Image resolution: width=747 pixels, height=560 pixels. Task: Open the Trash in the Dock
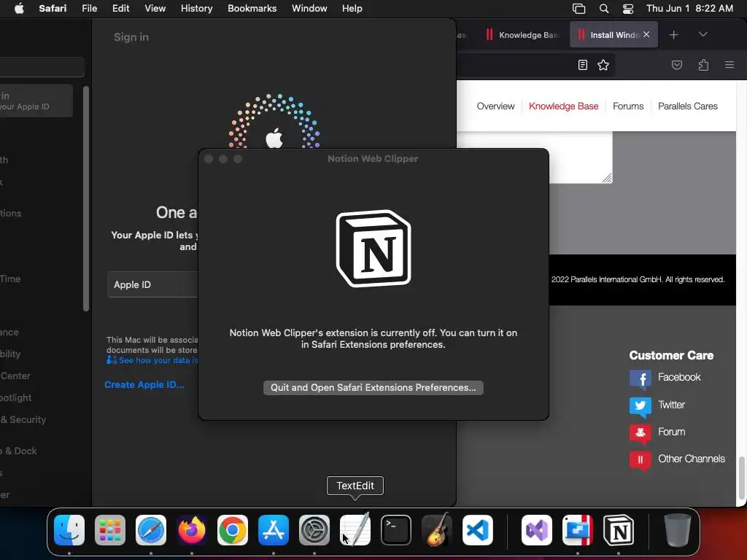[x=678, y=529]
